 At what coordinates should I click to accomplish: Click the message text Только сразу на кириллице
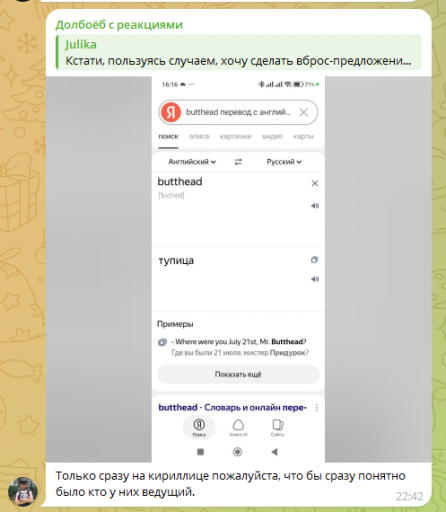point(231,484)
